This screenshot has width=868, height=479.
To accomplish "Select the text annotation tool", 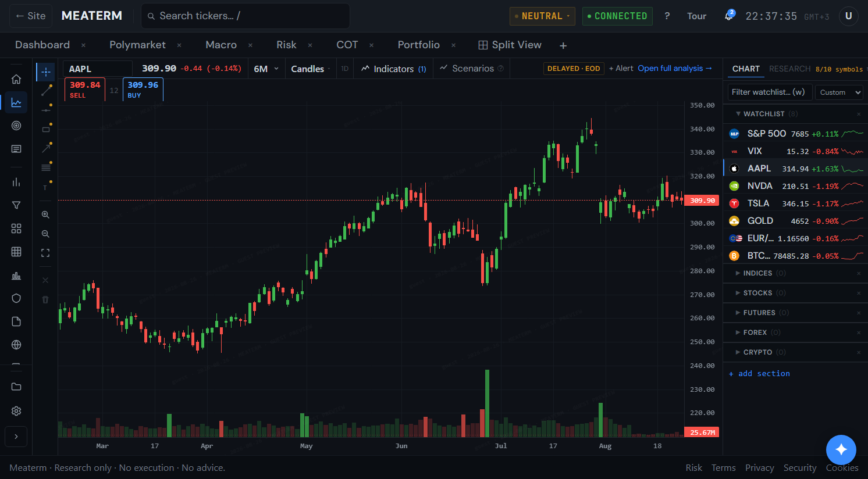I will 45,187.
